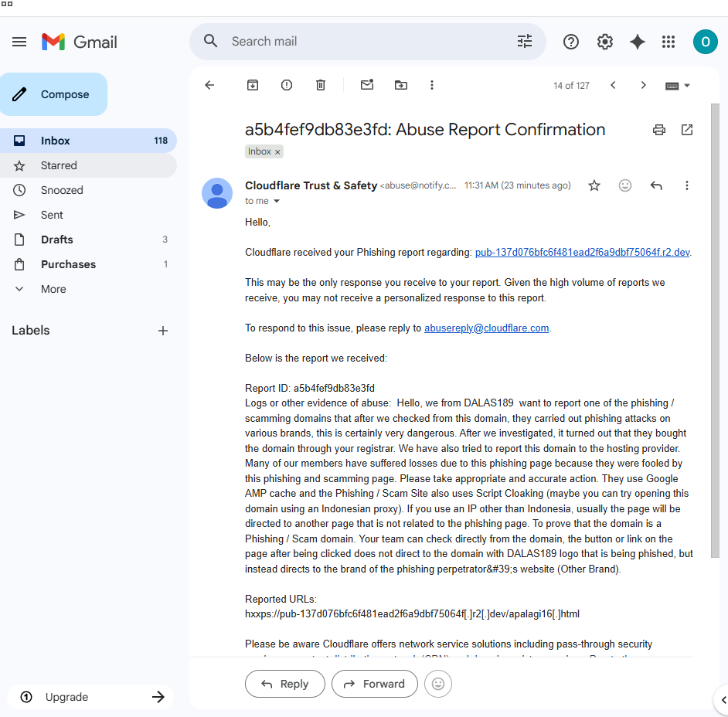Show the side panel arrow

pyautogui.click(x=723, y=699)
